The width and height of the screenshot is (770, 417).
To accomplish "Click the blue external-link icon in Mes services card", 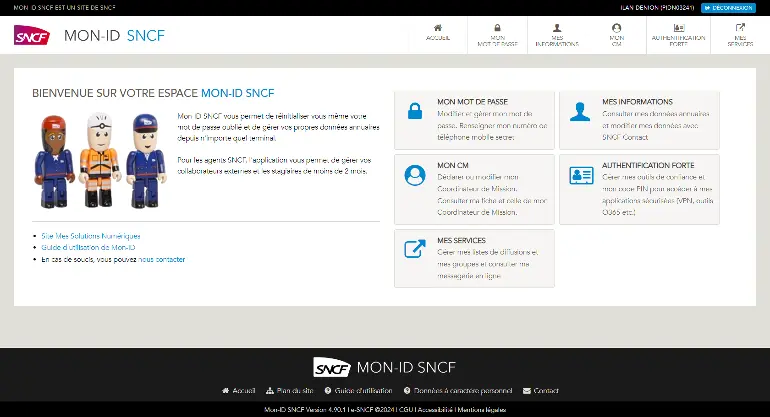I will pos(415,249).
